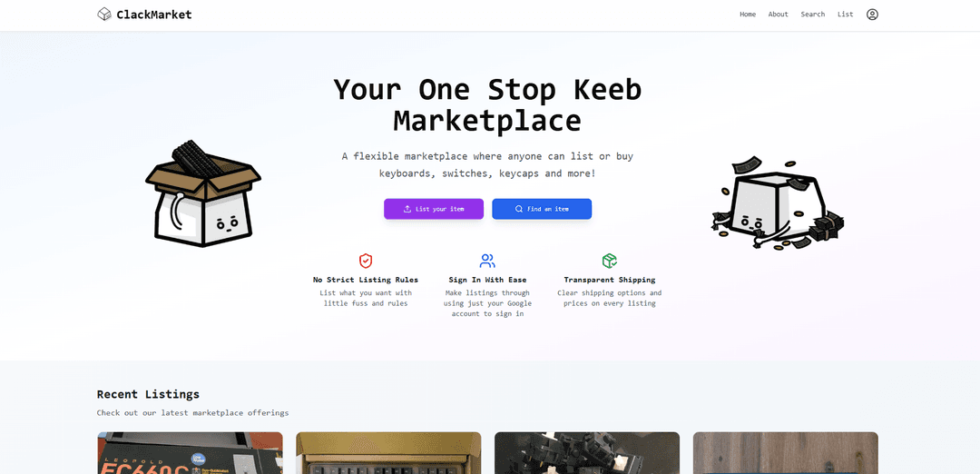Click the magnifier icon in Find an item
Image resolution: width=980 pixels, height=474 pixels.
coord(519,209)
